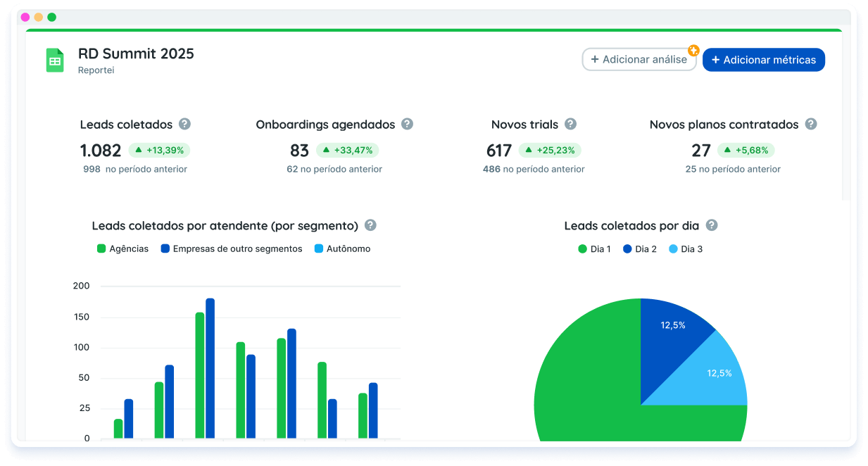Viewport: 868px width, 466px height.
Task: Click the Adicionar análise button
Action: (636, 60)
